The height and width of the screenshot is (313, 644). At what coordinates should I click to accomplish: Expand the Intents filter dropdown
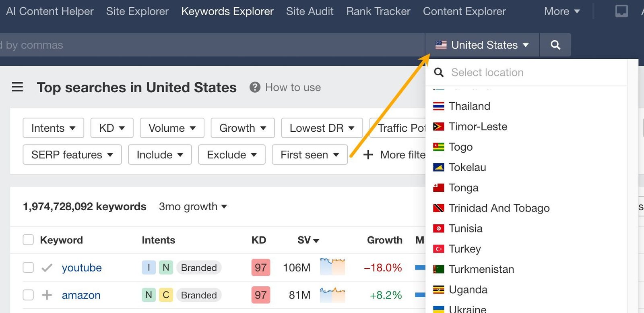pos(53,128)
